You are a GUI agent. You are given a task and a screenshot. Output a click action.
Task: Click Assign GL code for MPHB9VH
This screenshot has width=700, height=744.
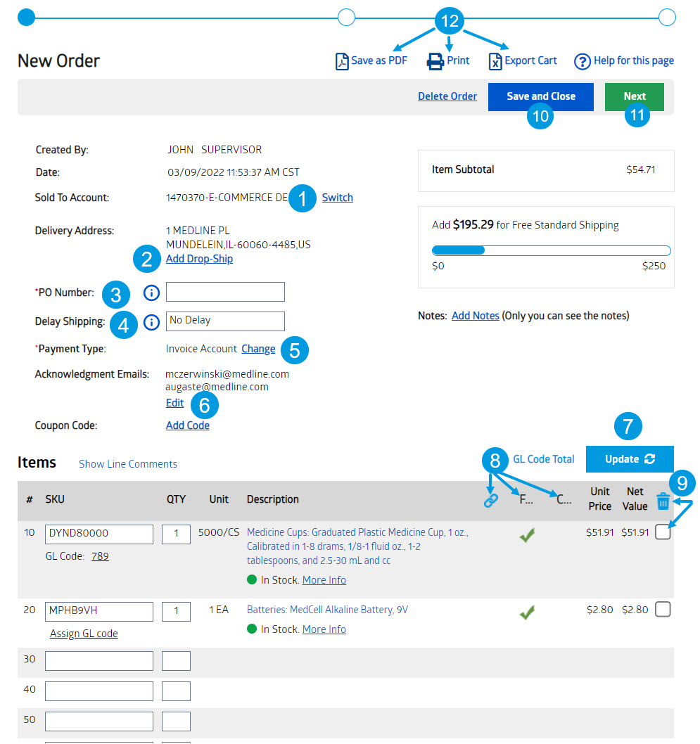84,634
